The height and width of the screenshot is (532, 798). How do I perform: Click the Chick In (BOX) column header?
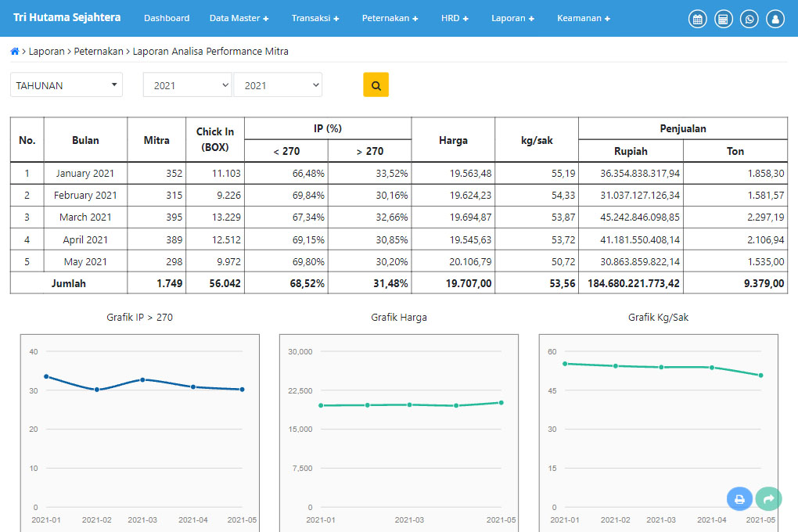click(215, 139)
